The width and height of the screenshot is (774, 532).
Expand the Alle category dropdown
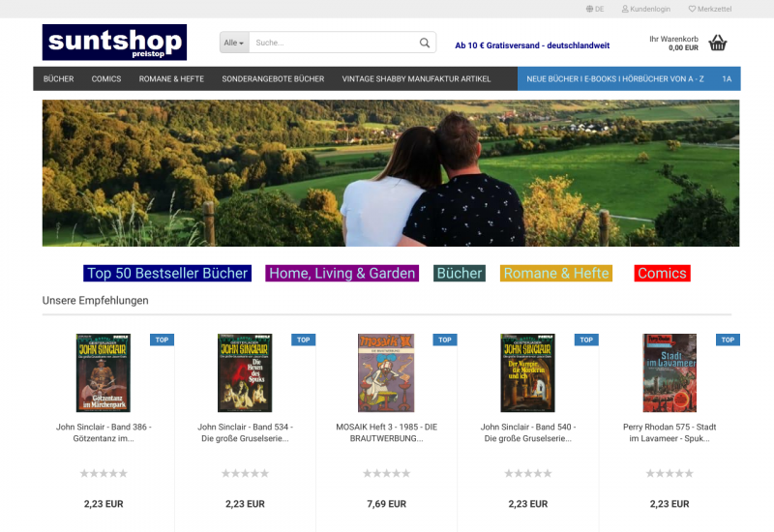(x=234, y=43)
